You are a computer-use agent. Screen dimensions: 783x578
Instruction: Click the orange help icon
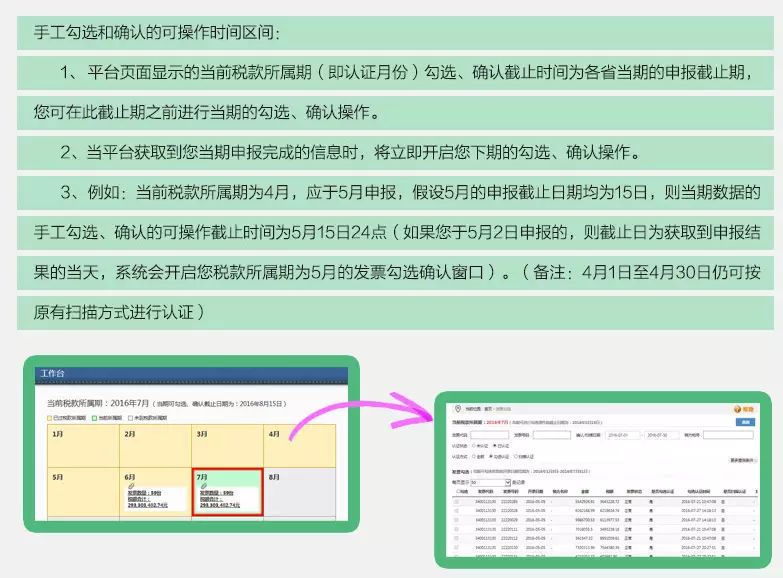click(x=737, y=409)
